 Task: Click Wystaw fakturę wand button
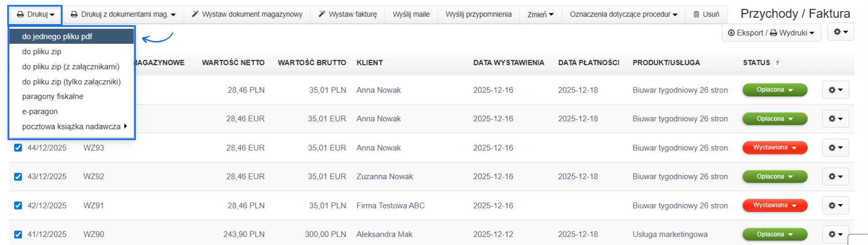click(347, 15)
